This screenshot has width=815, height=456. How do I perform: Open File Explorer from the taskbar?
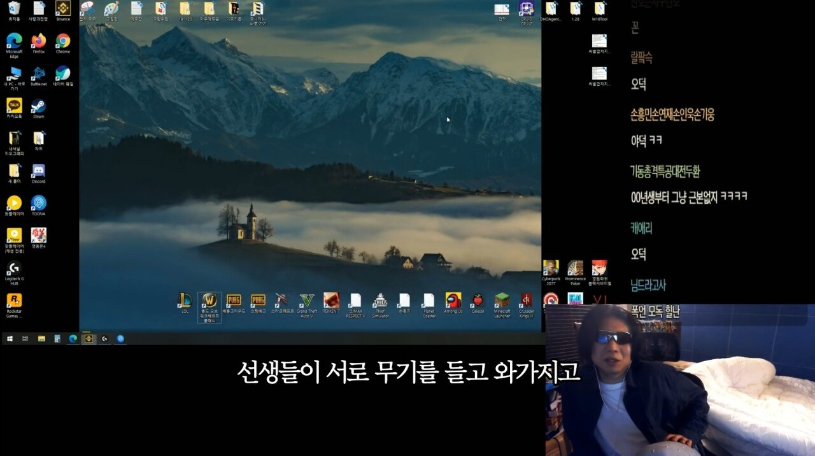(x=41, y=338)
